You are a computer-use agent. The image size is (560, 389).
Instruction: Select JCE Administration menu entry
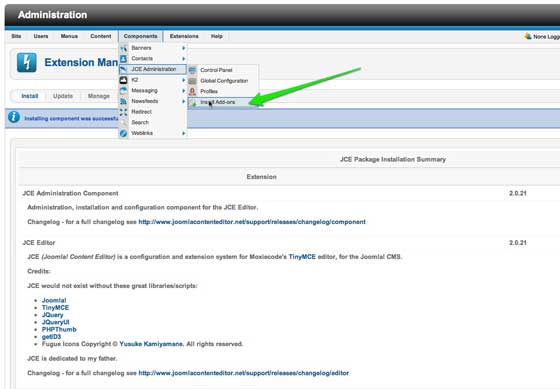(x=153, y=69)
